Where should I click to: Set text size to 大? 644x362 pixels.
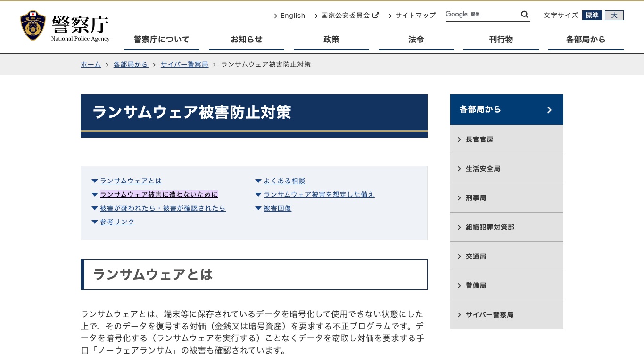click(614, 16)
